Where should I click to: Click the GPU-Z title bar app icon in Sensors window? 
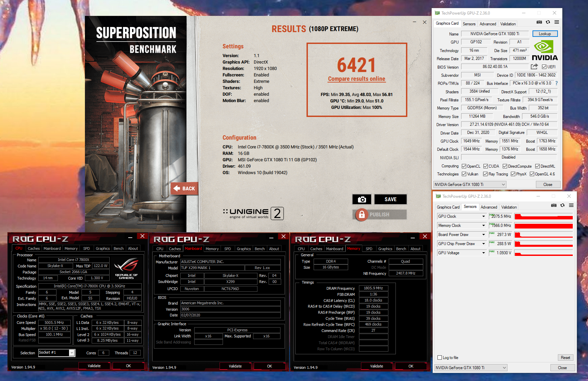(438, 196)
